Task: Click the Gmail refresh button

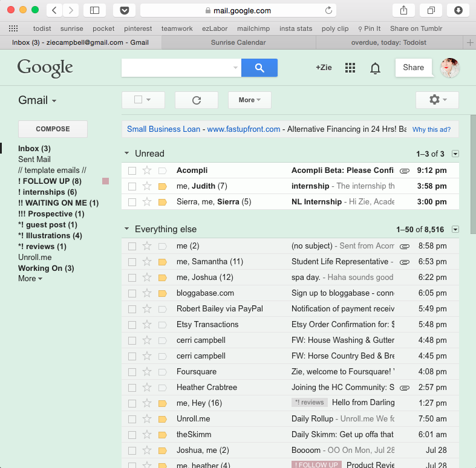Action: (197, 100)
